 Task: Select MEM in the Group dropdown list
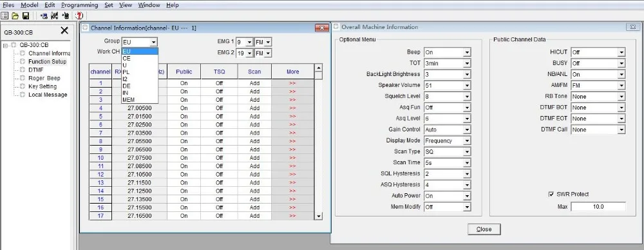[140, 99]
